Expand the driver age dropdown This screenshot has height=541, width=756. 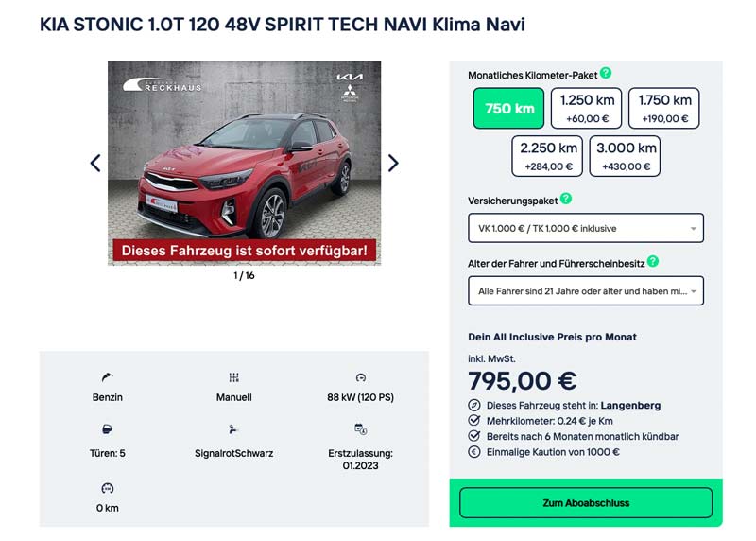click(586, 291)
